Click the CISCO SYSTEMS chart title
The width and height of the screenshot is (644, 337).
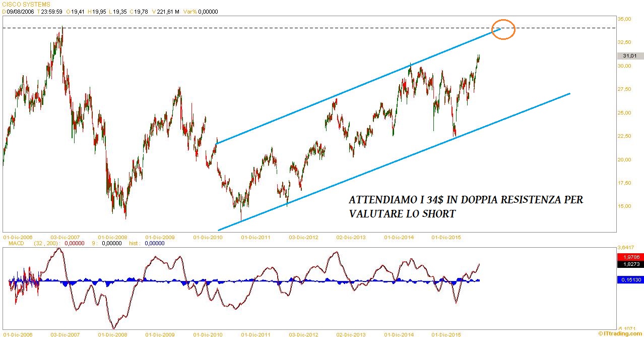pyautogui.click(x=26, y=4)
